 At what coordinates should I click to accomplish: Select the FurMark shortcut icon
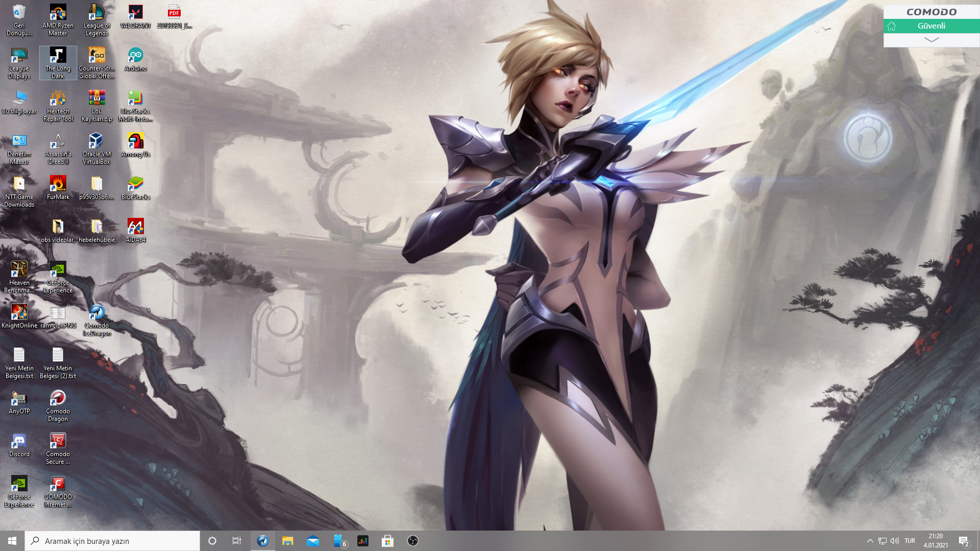(x=58, y=187)
